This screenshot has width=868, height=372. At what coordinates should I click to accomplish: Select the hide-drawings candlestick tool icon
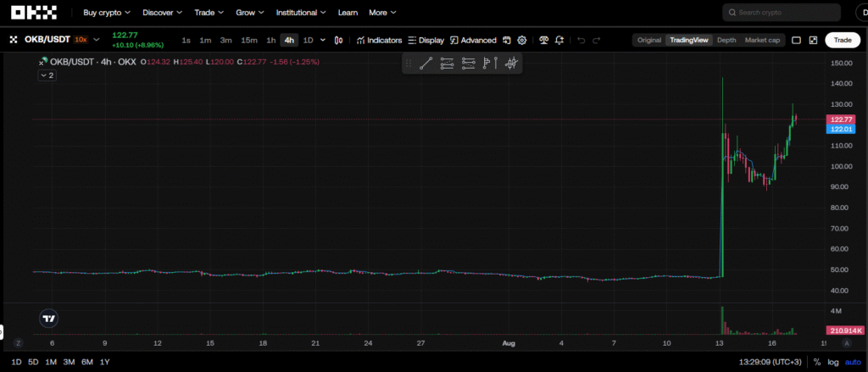coord(511,63)
